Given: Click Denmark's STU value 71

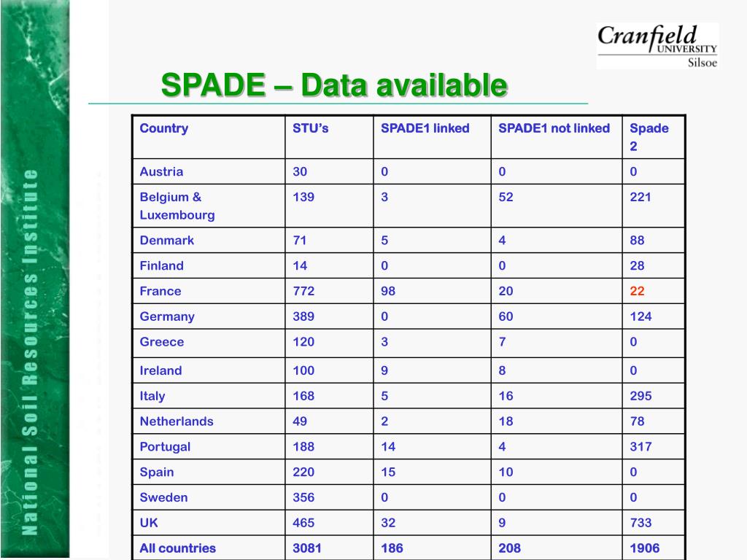Looking at the screenshot, I should (300, 240).
